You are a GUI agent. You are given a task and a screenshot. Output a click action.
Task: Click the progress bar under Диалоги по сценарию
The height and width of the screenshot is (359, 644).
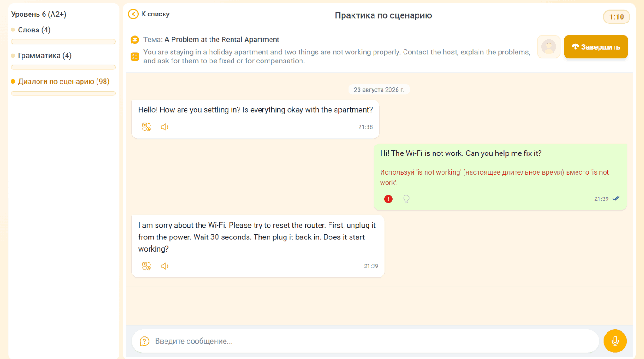coord(63,93)
